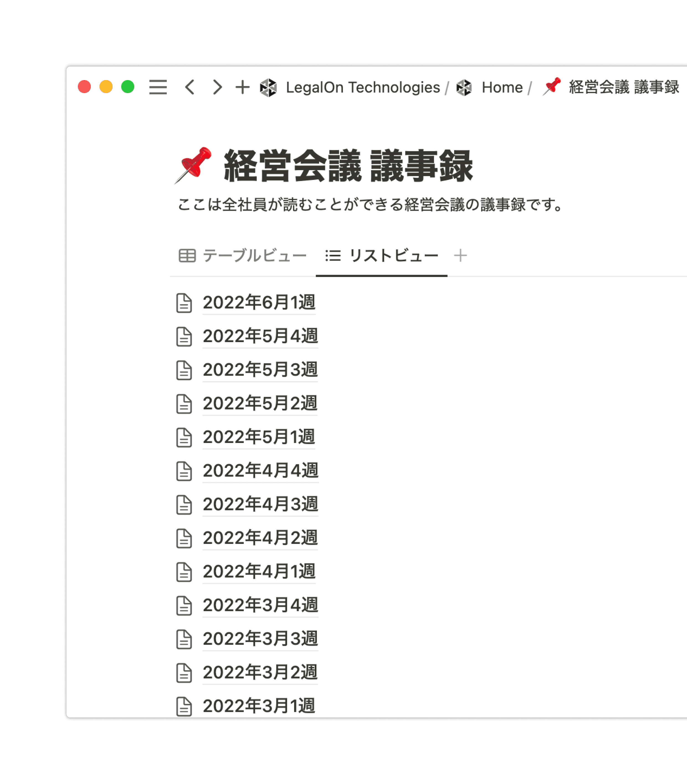
Task: Click the page description text
Action: click(x=370, y=204)
